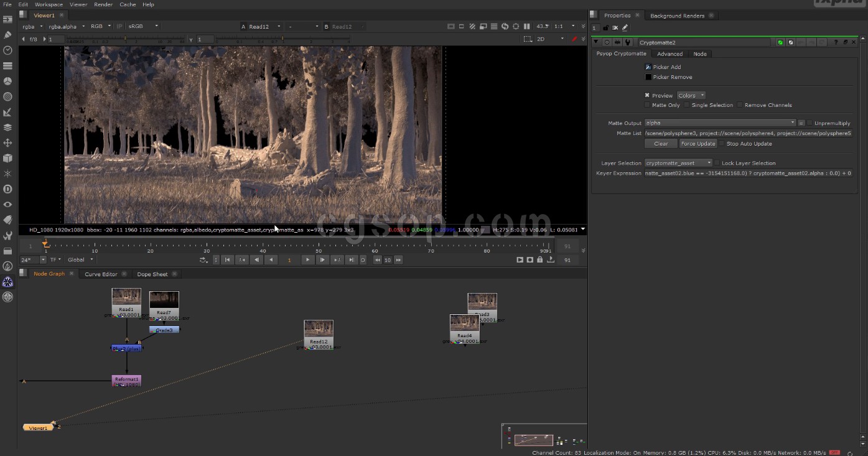This screenshot has height=456, width=868.
Task: Open the sRGB viewer colorspace dropdown
Action: (x=143, y=27)
